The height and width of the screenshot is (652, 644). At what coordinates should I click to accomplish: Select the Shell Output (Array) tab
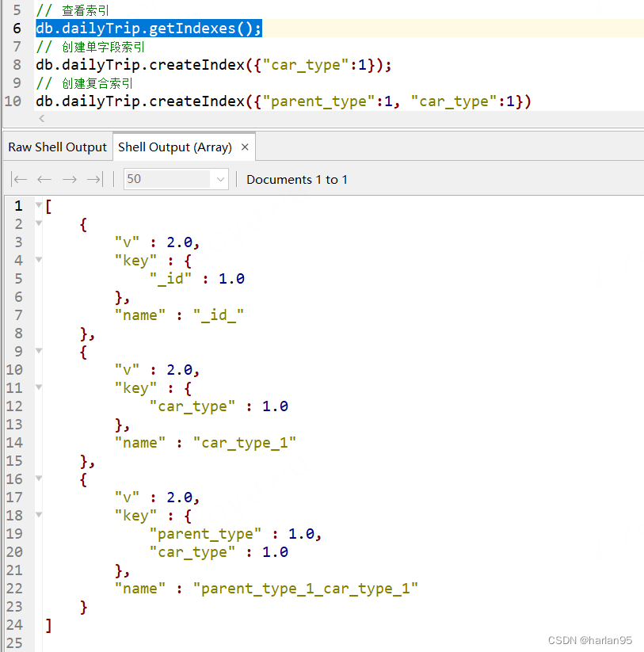[175, 147]
